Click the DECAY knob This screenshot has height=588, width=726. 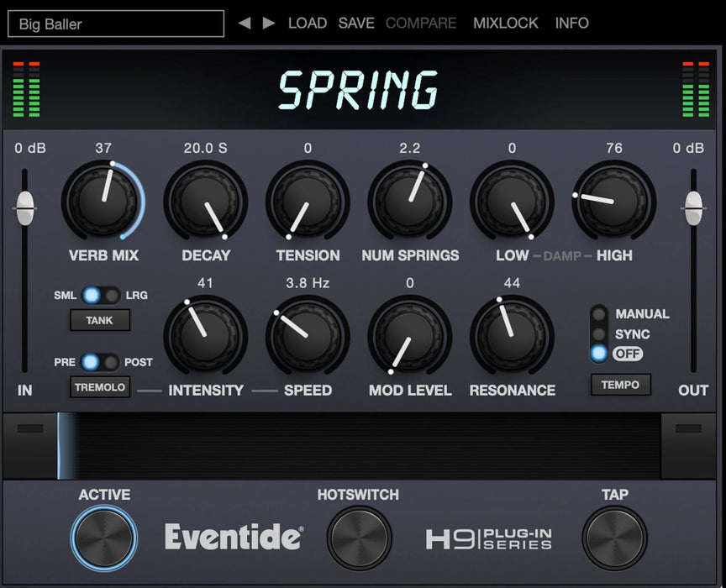point(205,201)
